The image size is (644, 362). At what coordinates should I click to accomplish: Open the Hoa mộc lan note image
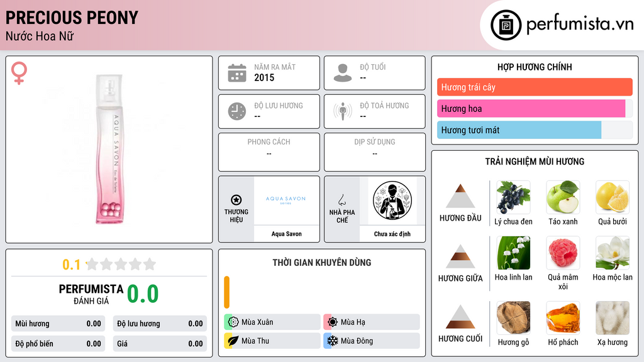613,253
